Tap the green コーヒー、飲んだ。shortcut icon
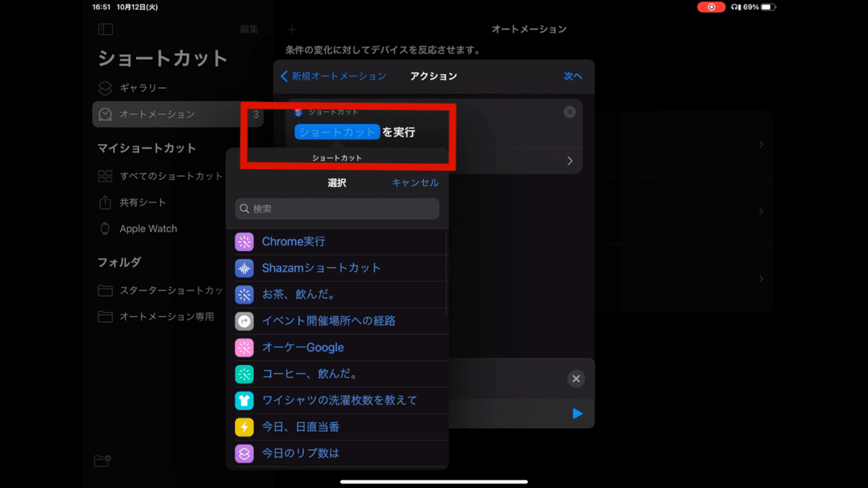 point(244,374)
